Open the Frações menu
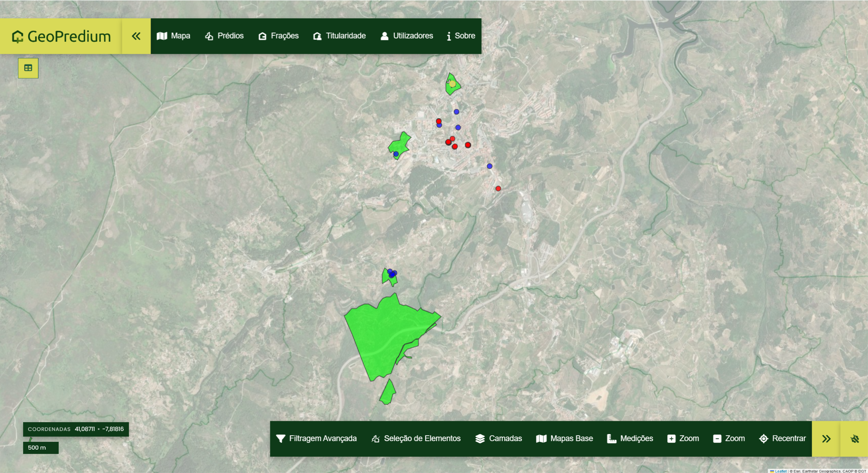This screenshot has width=868, height=473. pyautogui.click(x=279, y=36)
